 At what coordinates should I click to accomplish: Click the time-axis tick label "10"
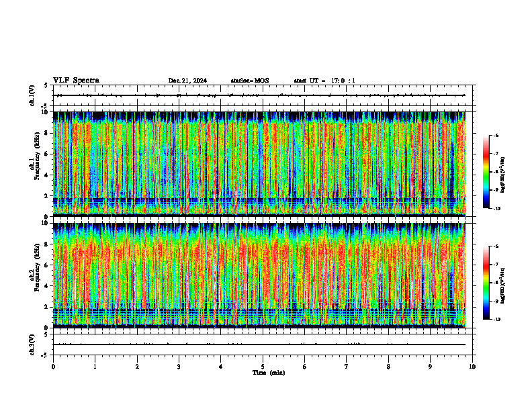tap(472, 367)
